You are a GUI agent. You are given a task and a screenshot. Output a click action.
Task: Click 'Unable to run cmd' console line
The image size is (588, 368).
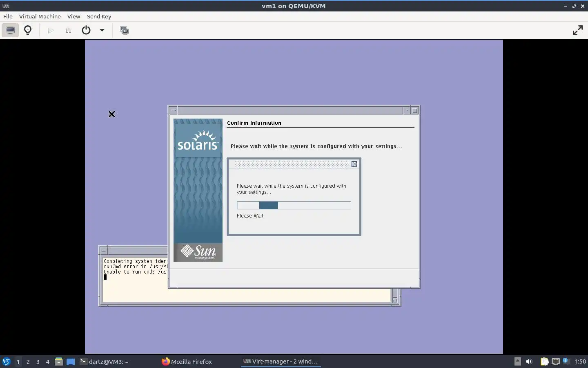click(135, 272)
